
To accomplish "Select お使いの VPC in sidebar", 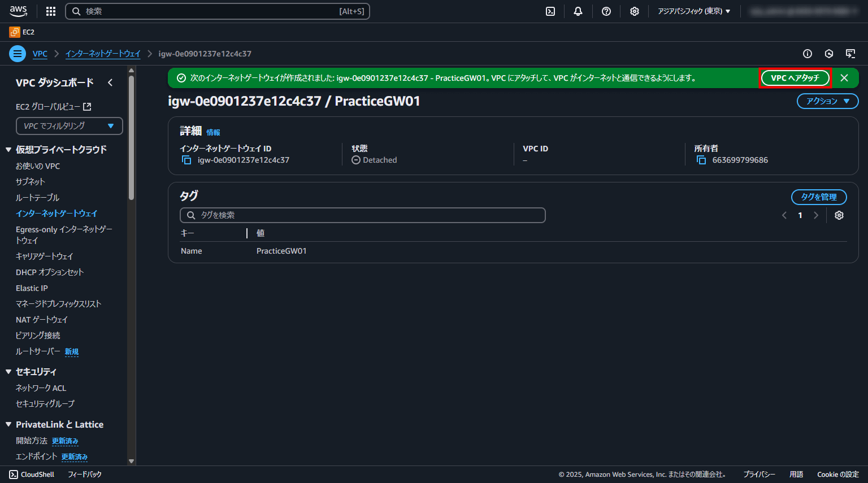I will click(x=38, y=166).
